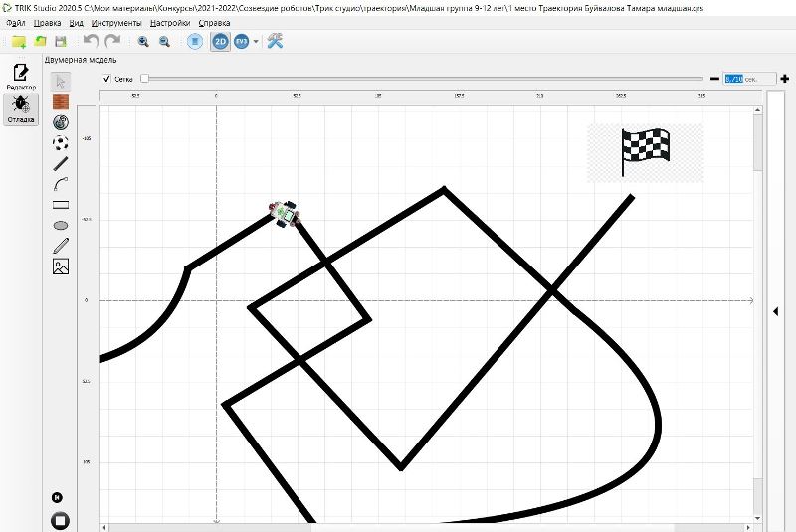
Task: Switch to Редактор editor mode
Action: (20, 77)
